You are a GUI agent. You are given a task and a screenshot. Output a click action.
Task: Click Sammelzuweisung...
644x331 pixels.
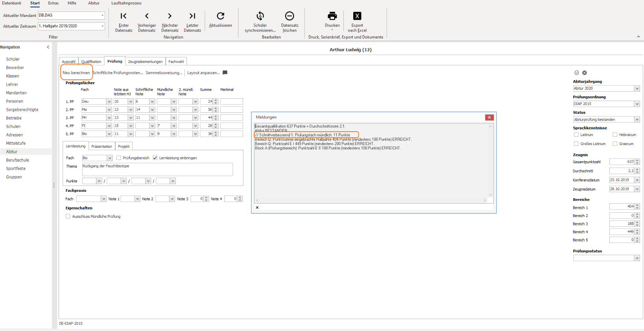click(x=164, y=73)
